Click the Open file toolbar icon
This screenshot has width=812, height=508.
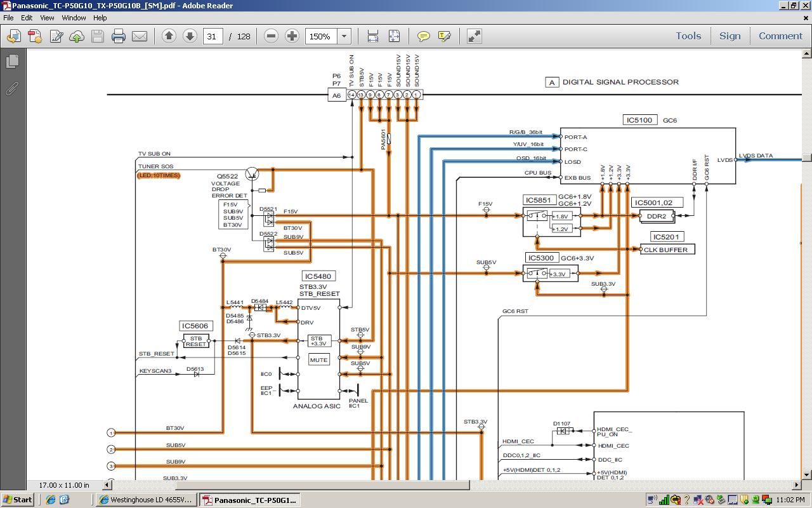(x=13, y=36)
